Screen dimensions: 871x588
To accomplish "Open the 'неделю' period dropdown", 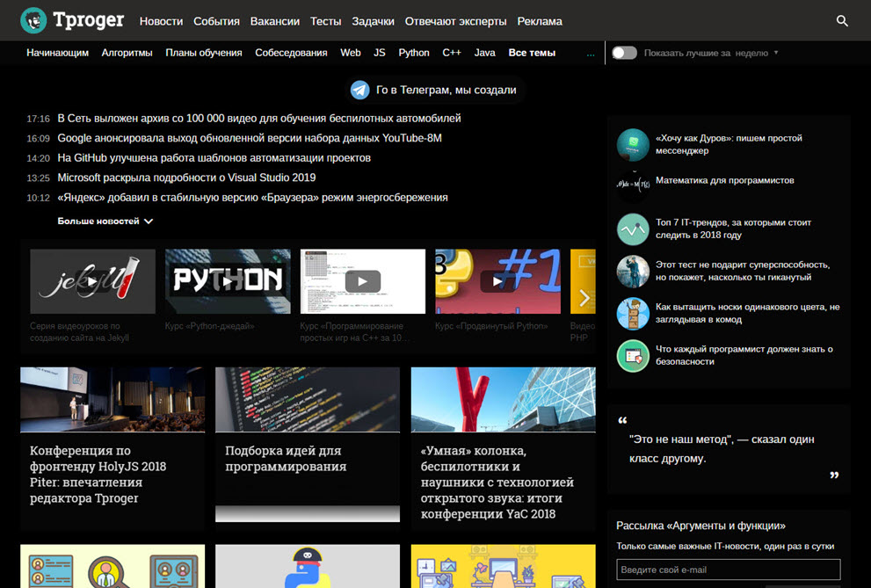I will click(756, 54).
